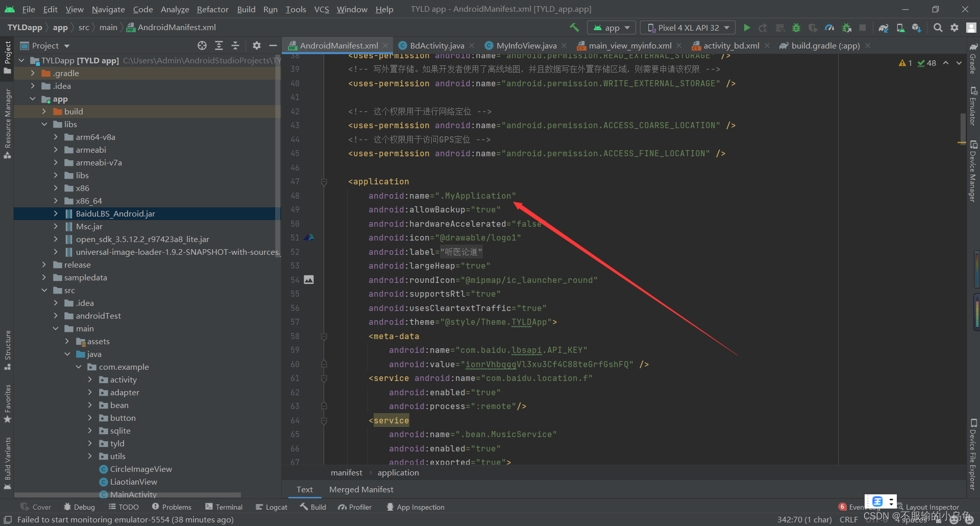This screenshot has height=526, width=980.
Task: Open the App Inspection tool window
Action: (x=415, y=507)
